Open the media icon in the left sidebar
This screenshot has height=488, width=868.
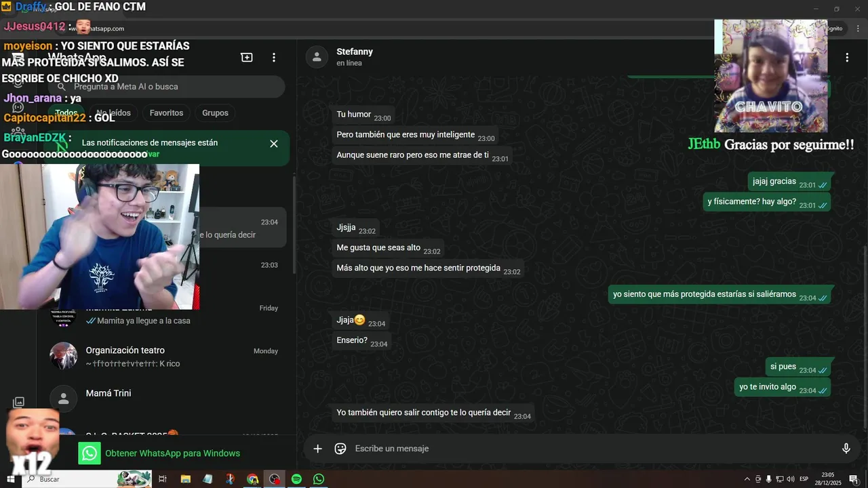pos(18,402)
